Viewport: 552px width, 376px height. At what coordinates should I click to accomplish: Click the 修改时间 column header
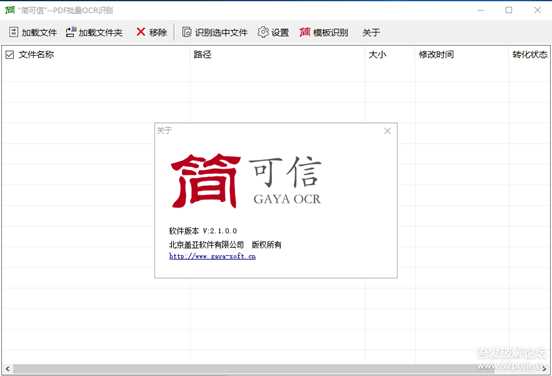pyautogui.click(x=436, y=55)
